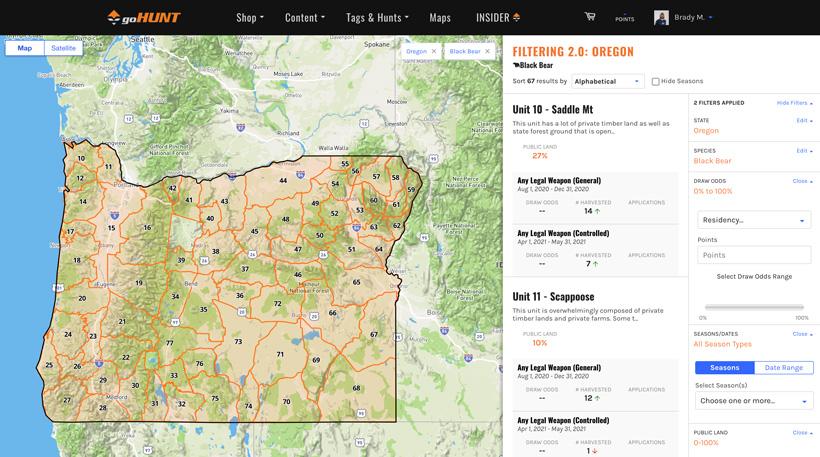The image size is (820, 457).
Task: Open the shopping cart
Action: point(590,17)
